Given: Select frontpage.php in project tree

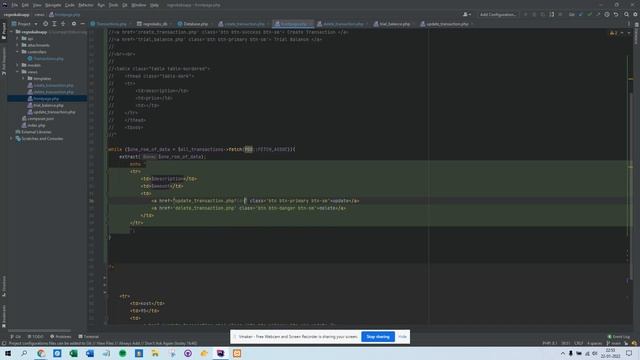Looking at the screenshot, I should 47,99.
